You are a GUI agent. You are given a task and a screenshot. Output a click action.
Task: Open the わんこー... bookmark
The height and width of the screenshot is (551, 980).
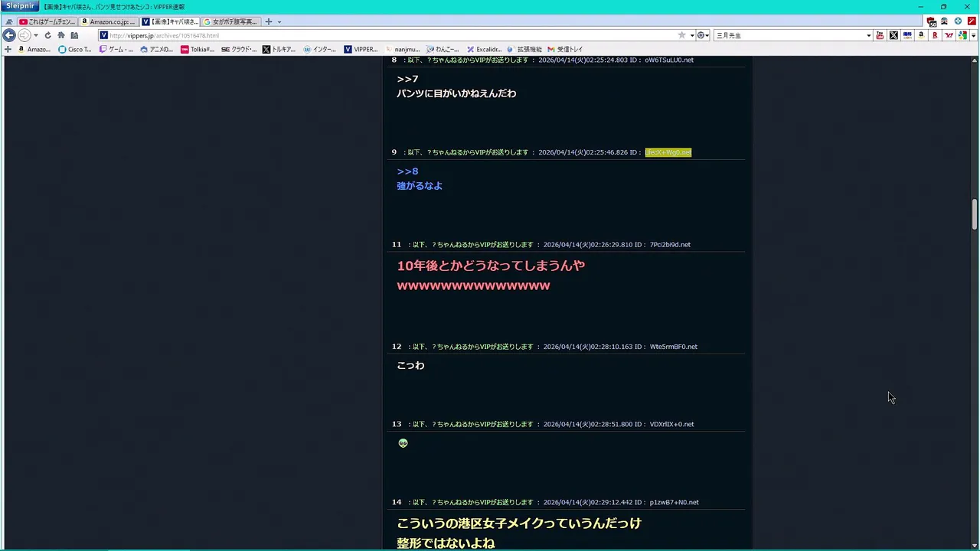click(443, 49)
